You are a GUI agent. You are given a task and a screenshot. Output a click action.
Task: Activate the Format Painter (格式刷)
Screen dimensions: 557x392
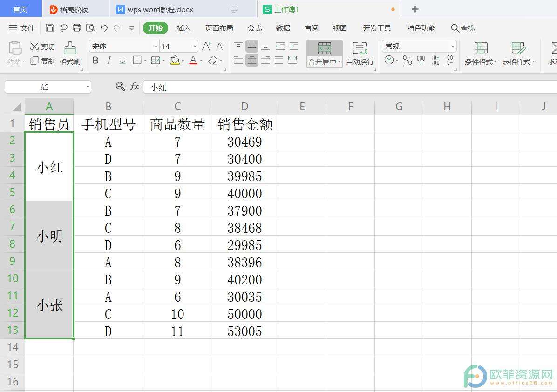(70, 54)
